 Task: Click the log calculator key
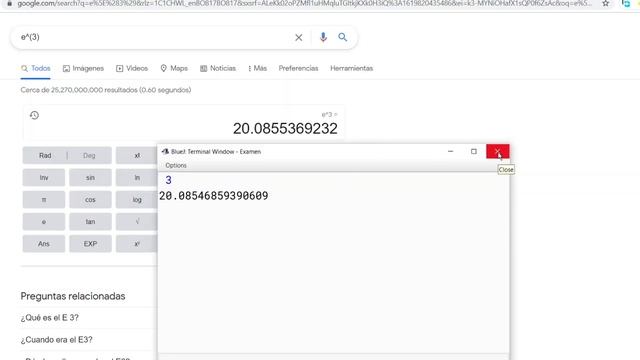point(137,200)
